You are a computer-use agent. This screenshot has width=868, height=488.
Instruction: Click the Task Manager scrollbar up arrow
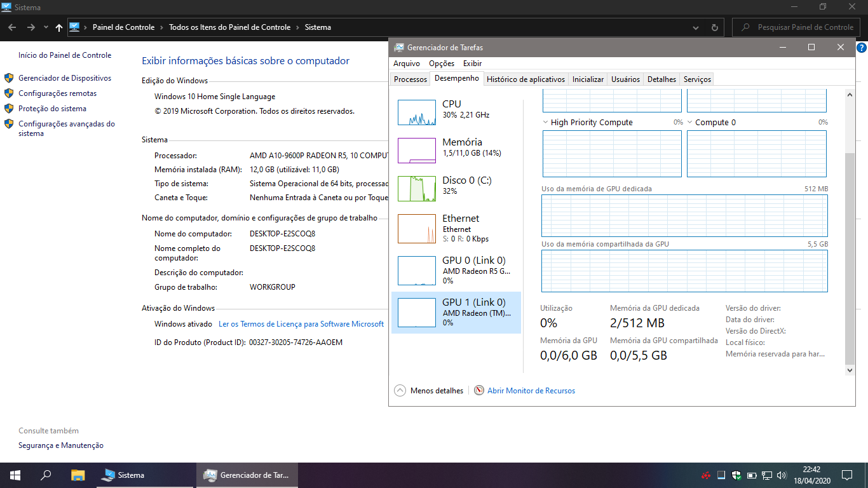click(850, 95)
